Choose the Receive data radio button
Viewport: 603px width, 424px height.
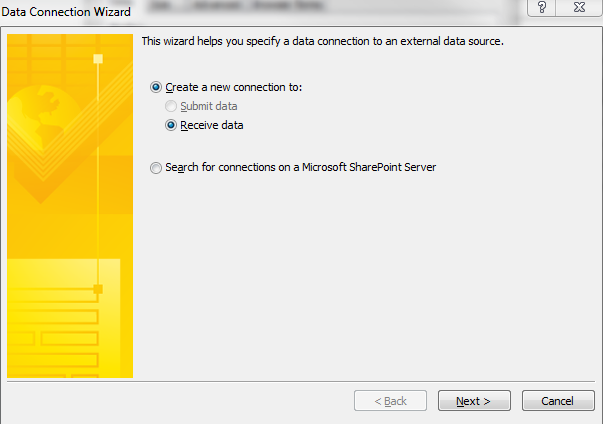[x=171, y=125]
